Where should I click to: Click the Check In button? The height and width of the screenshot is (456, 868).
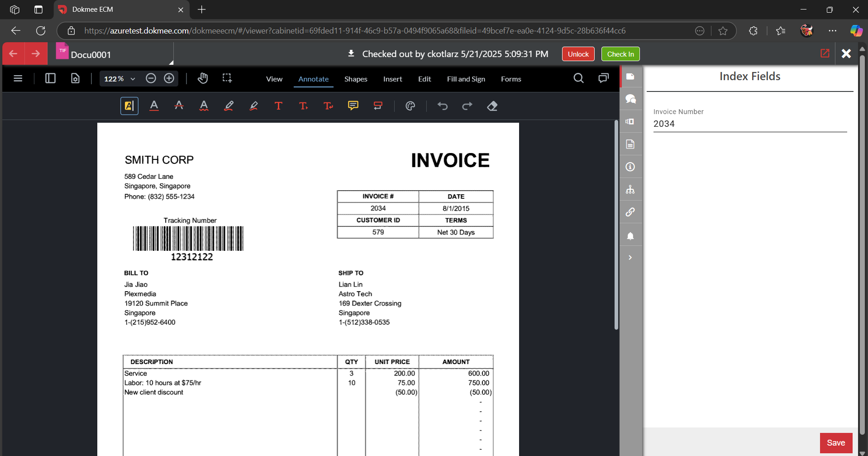click(620, 54)
